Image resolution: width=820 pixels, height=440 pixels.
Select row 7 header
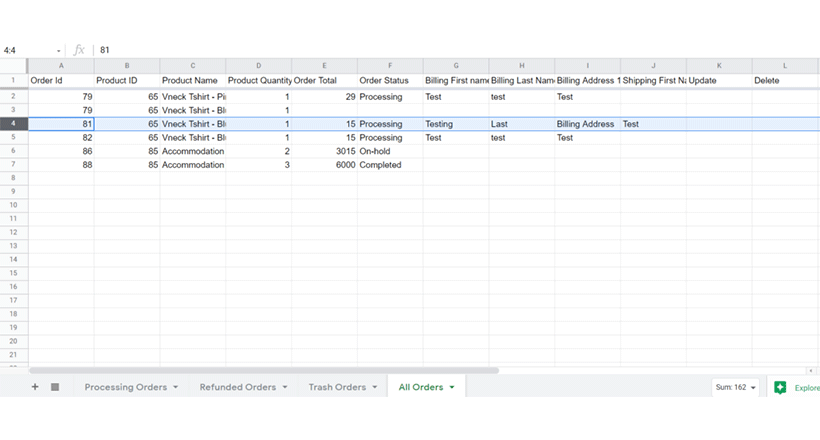coord(14,164)
